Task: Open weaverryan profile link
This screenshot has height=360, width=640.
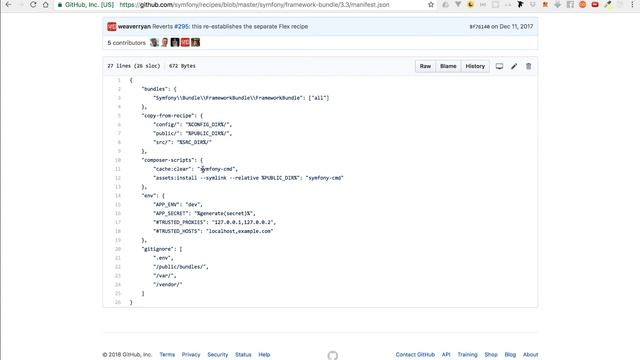Action: (x=134, y=27)
